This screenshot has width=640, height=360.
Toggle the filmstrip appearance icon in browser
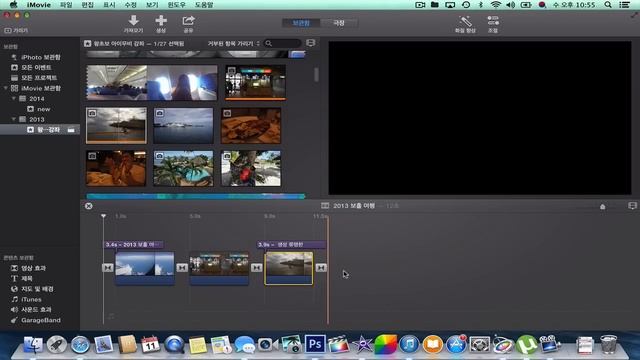tap(310, 43)
